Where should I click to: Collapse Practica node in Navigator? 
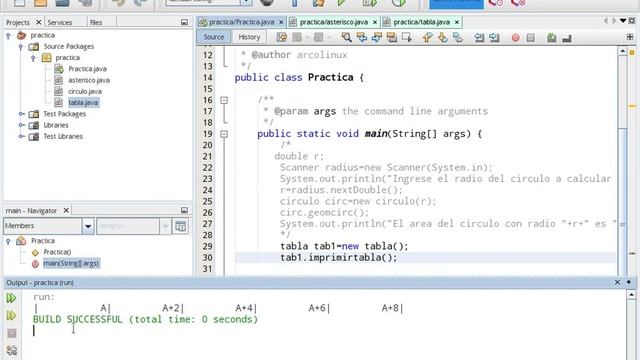8,241
